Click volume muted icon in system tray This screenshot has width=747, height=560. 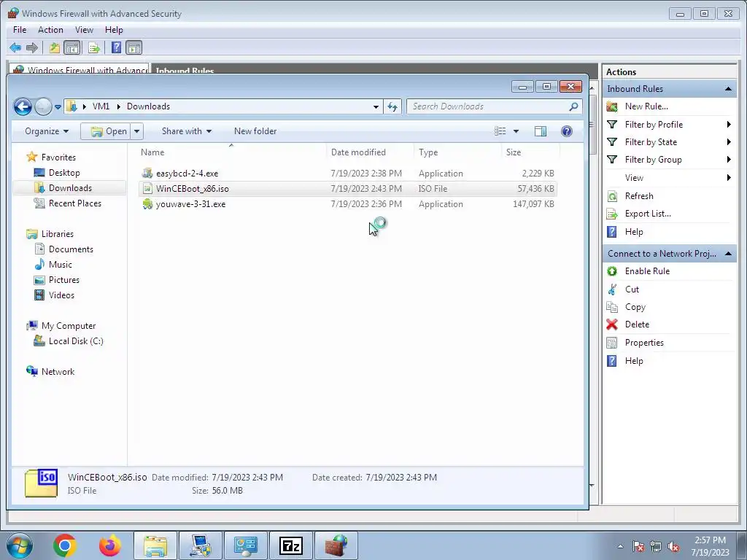pos(673,547)
